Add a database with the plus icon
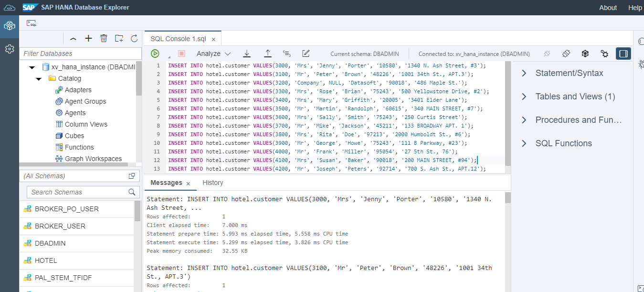Screen dimensions: 644x292 tap(88, 38)
